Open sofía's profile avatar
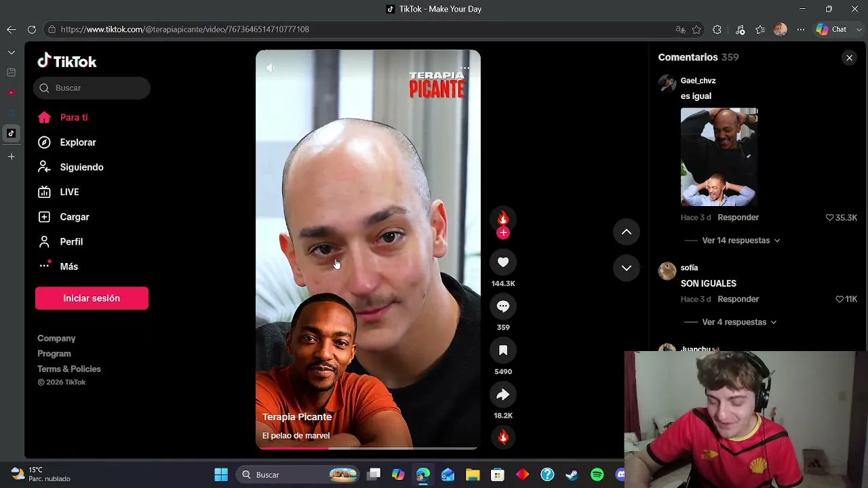This screenshot has width=868, height=488. 667,271
